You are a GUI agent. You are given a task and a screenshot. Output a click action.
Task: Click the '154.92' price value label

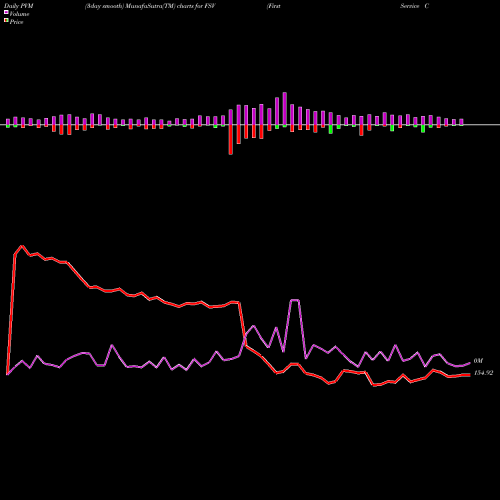tap(483, 373)
